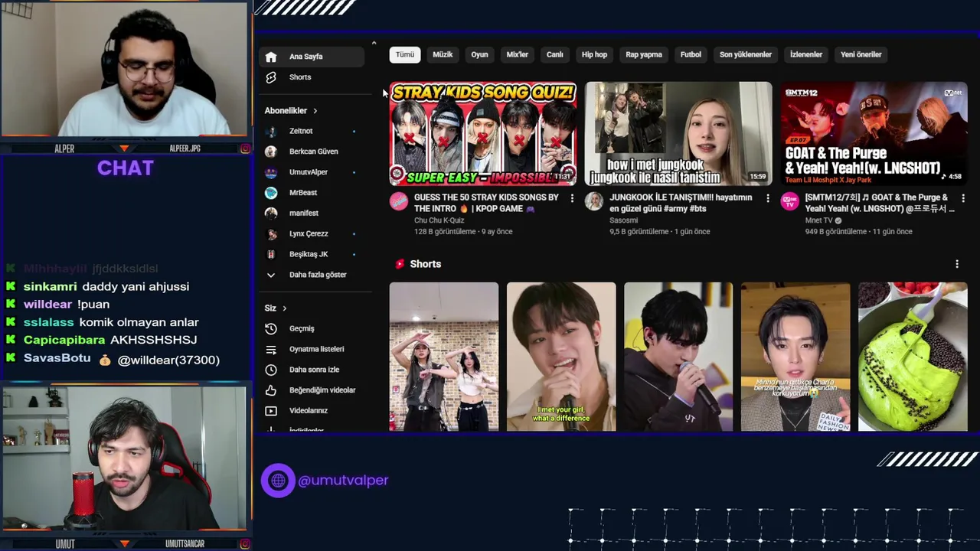
Task: Select the Futbol filter chip
Action: 691,54
